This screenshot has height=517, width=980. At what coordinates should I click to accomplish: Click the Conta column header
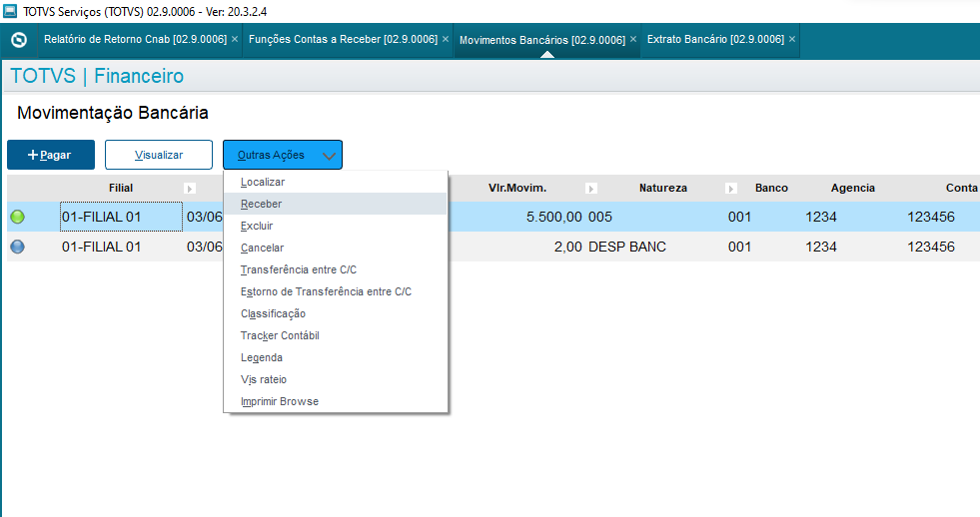(961, 188)
